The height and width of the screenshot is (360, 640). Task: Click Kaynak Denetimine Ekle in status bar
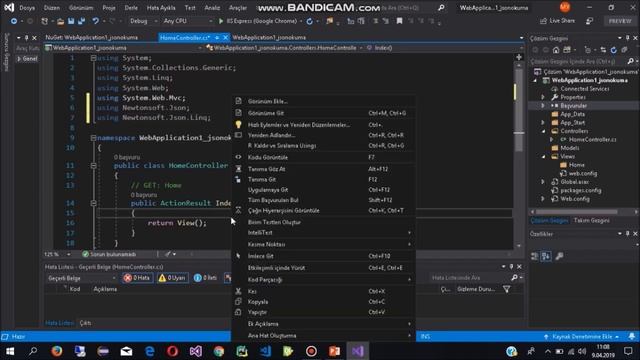tap(582, 337)
